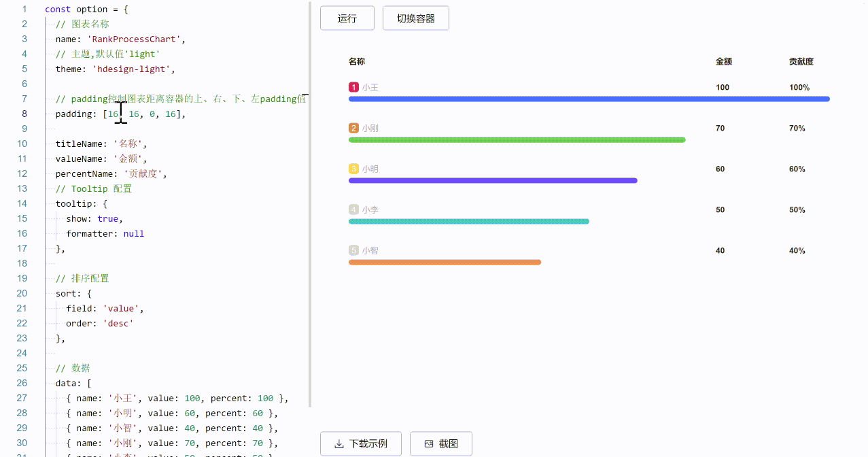Click the gray rank 4 badge beside 小李
This screenshot has width=868, height=457.
click(353, 209)
